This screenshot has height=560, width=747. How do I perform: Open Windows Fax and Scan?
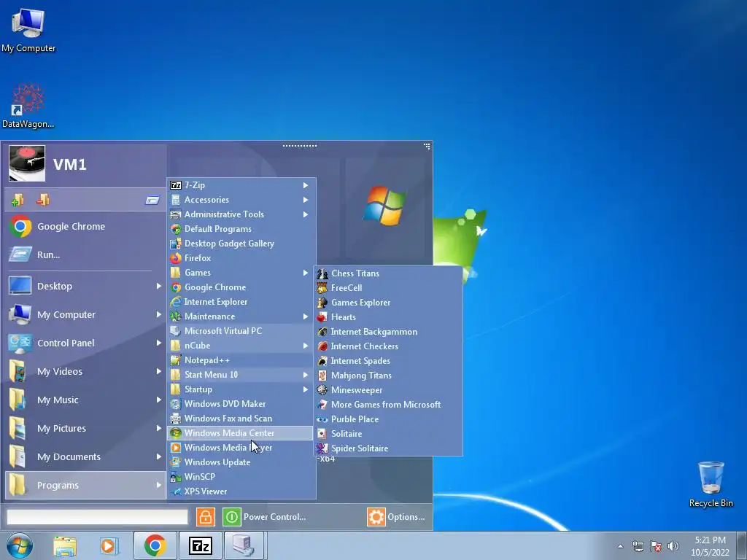pyautogui.click(x=241, y=419)
